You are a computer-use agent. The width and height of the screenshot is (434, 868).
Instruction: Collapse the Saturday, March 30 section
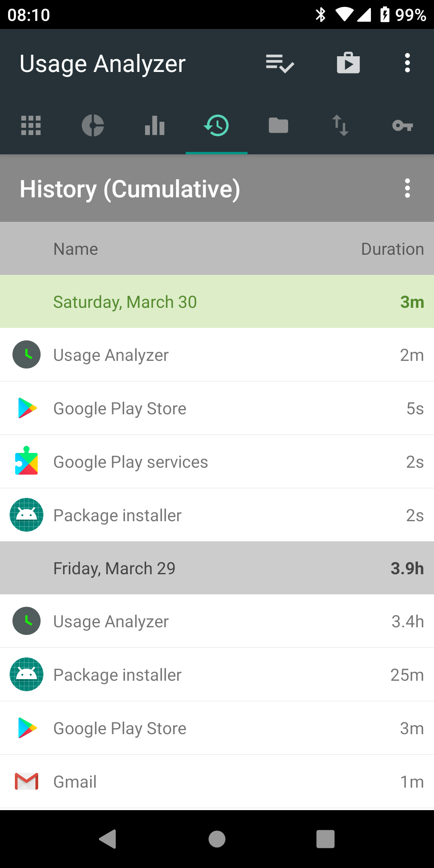217,302
